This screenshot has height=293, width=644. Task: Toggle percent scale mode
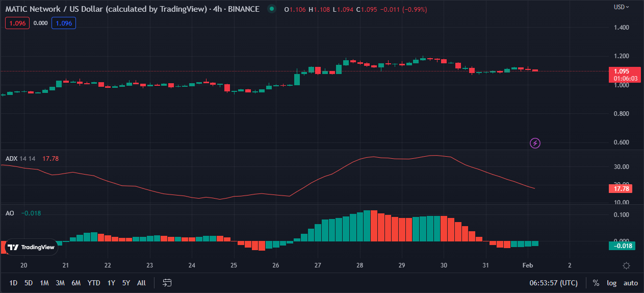(596, 283)
